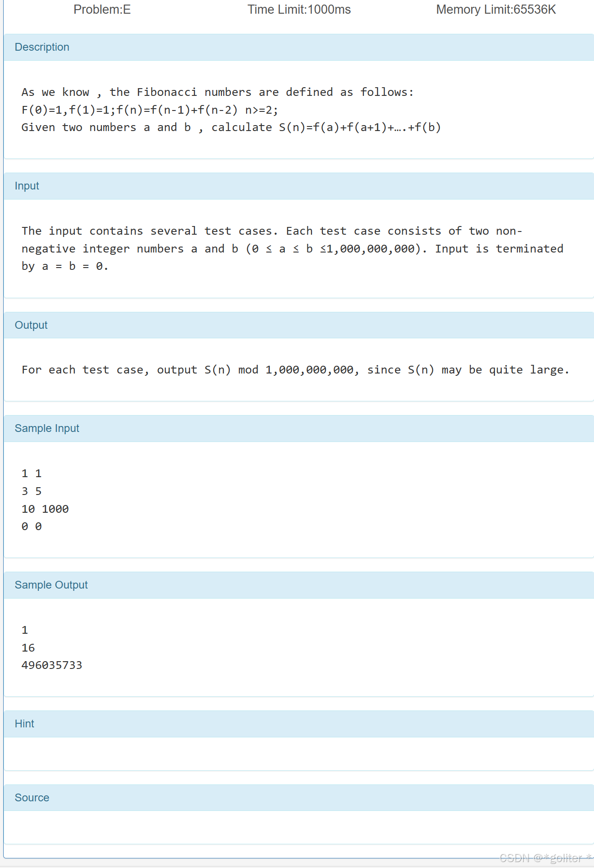
Task: Click the Hint section header
Action: coord(299,724)
